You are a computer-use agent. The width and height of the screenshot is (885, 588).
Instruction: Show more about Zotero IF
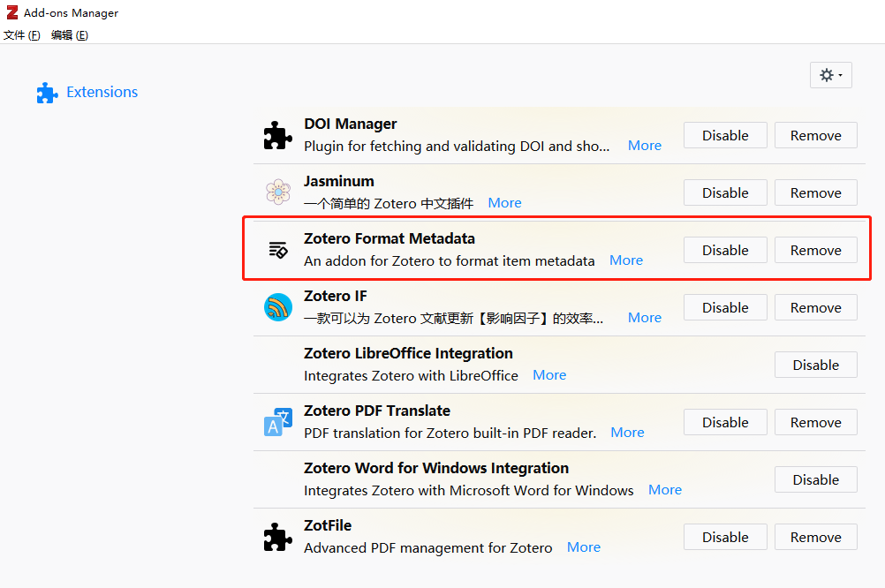pos(645,318)
